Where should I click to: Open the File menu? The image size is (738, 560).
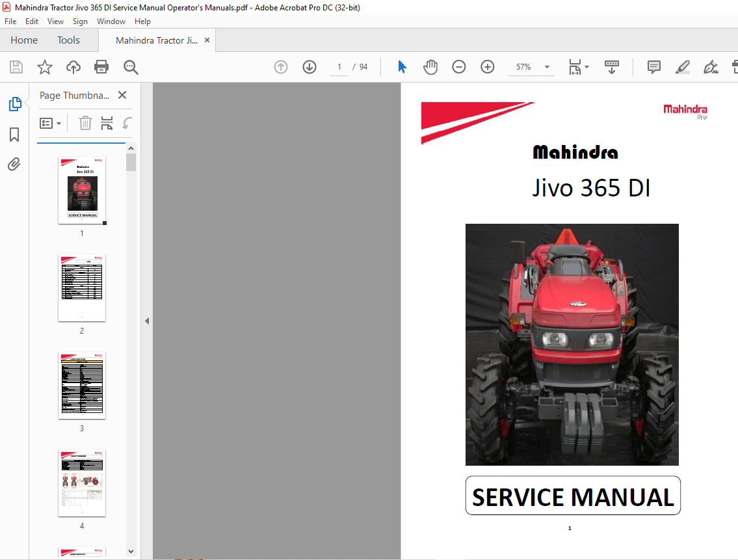pyautogui.click(x=10, y=21)
